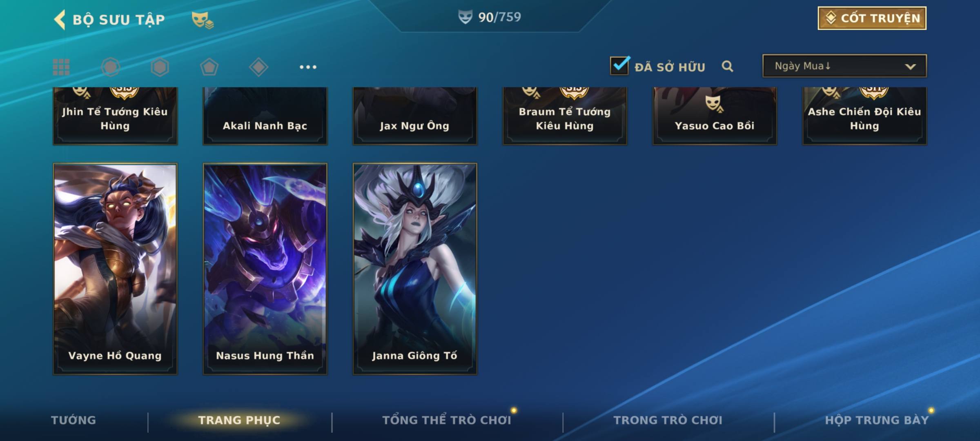The image size is (980, 441).
Task: Open the Cốt Truyện button
Action: pos(872,18)
